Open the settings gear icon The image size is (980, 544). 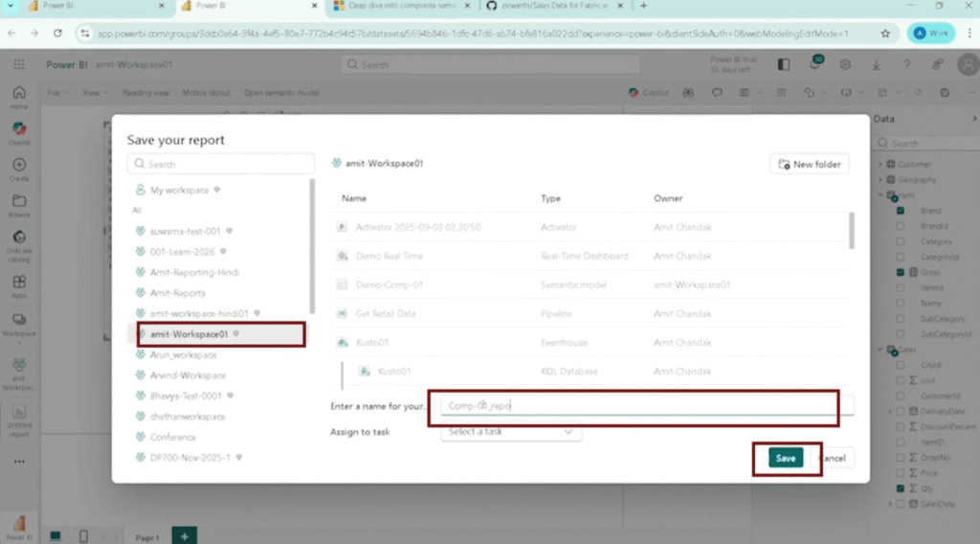[x=845, y=64]
